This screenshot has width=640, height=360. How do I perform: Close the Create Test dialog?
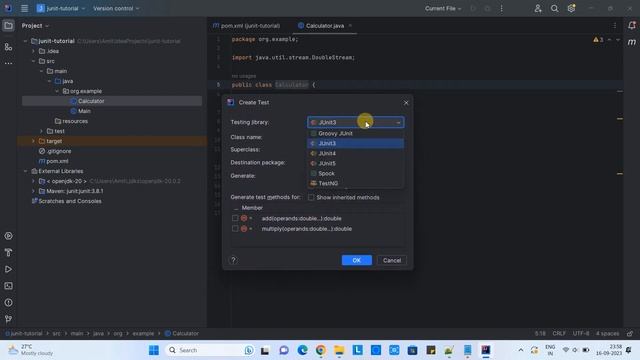pos(406,103)
